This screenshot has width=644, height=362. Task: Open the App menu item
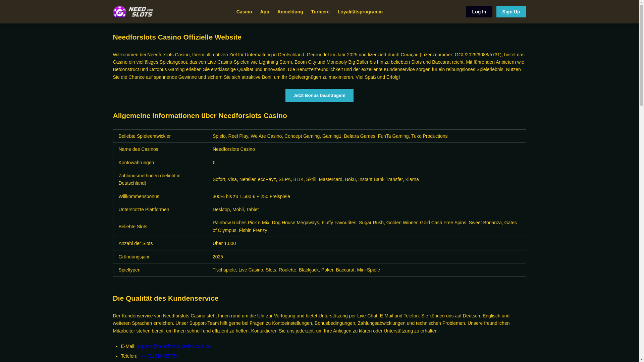264,12
